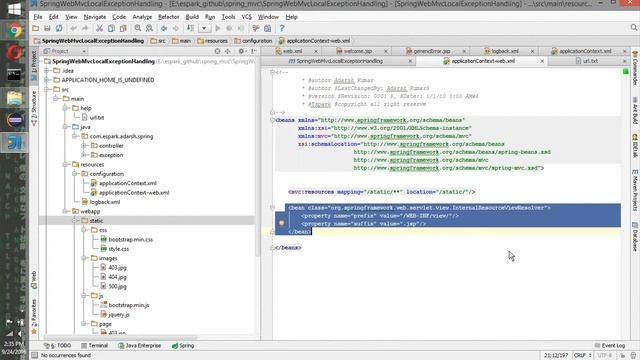Click the Save All toolbar icon
This screenshot has width=640, height=360.
click(47, 28)
